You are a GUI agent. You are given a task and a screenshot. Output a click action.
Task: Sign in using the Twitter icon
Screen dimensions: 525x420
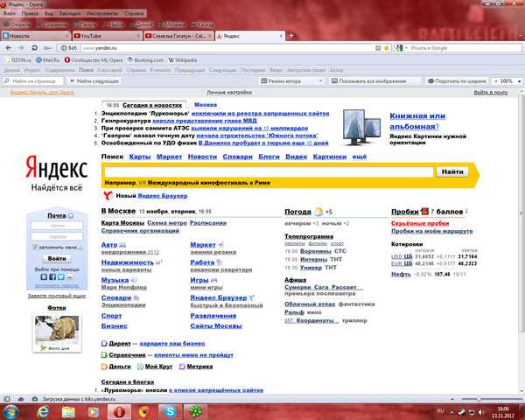(x=61, y=277)
